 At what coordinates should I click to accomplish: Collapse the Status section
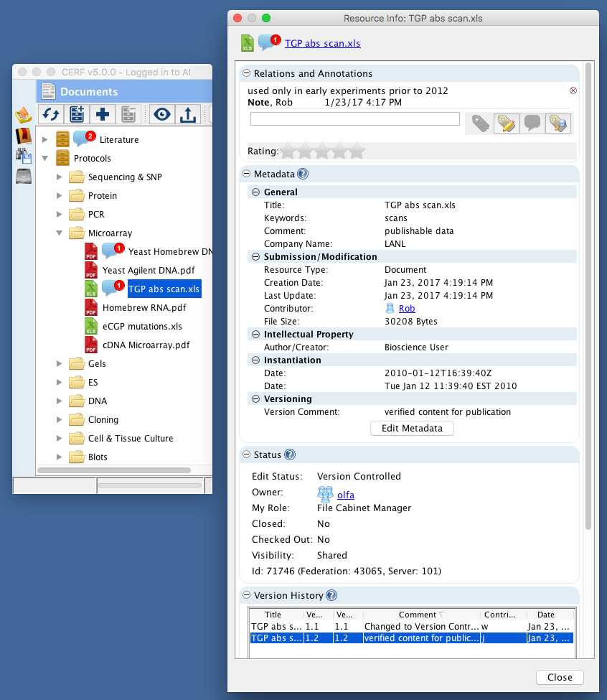tap(246, 454)
